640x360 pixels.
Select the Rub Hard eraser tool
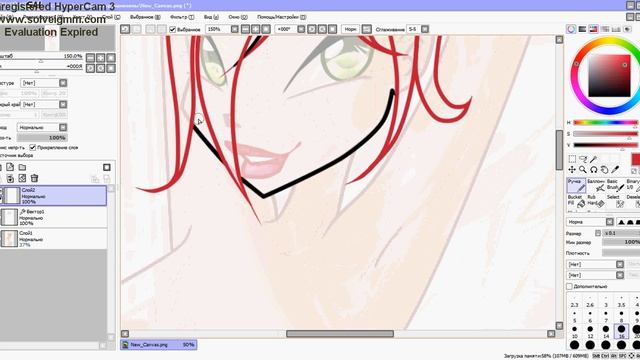pyautogui.click(x=596, y=200)
